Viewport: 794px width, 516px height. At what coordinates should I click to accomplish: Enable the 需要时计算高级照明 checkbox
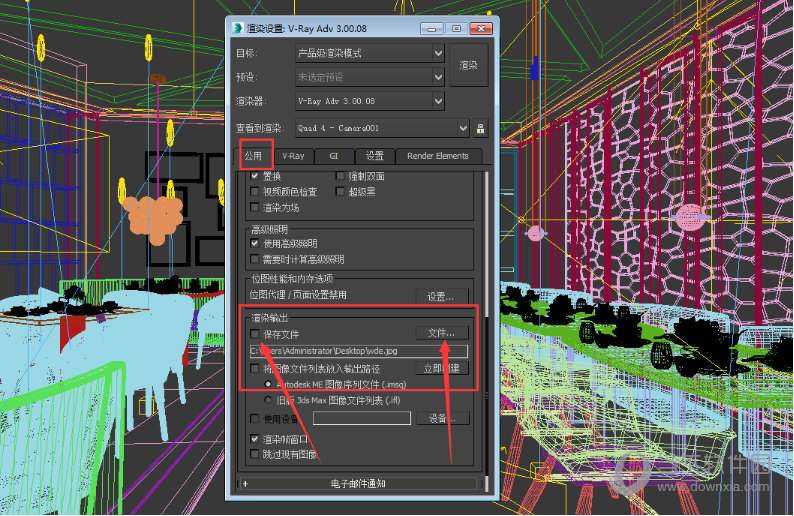click(x=255, y=259)
